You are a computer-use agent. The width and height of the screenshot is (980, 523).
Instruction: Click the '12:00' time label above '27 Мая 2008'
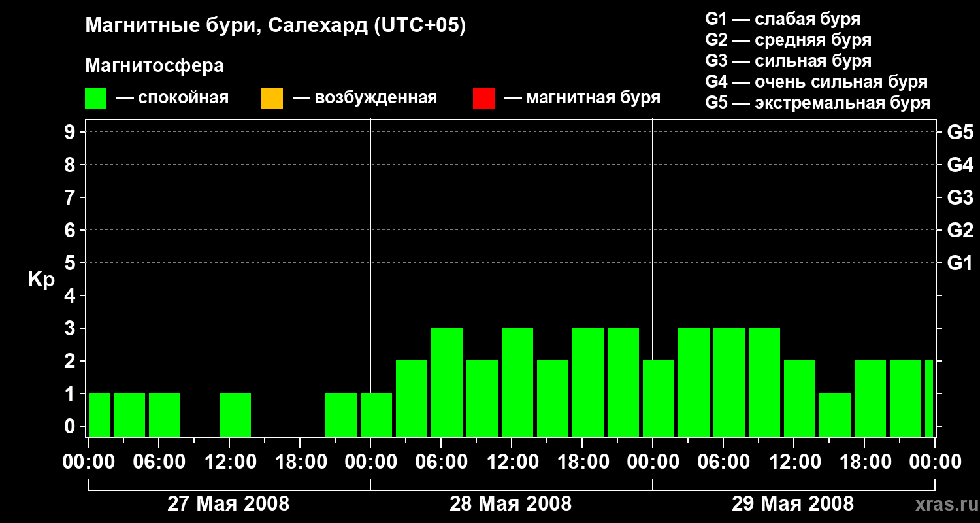230,462
